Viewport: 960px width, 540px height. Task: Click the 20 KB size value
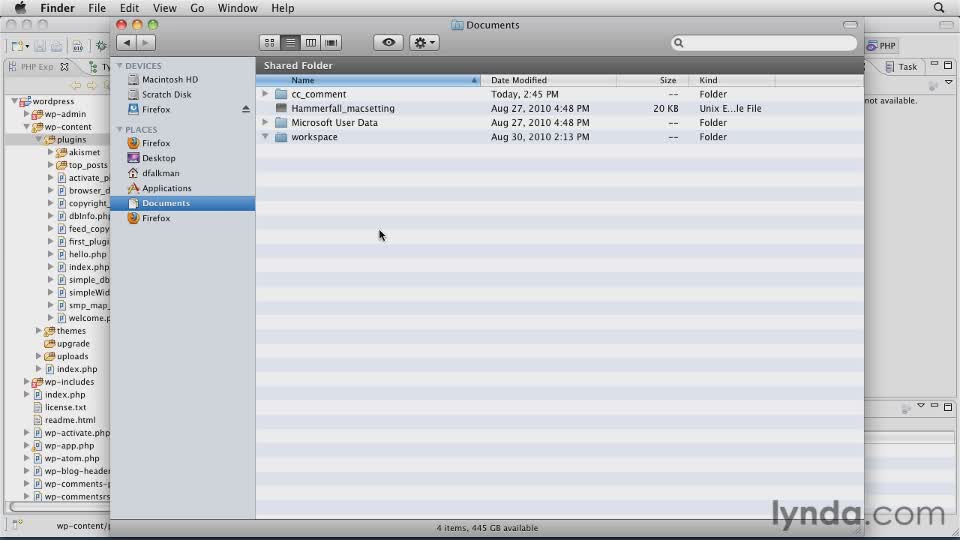(666, 108)
